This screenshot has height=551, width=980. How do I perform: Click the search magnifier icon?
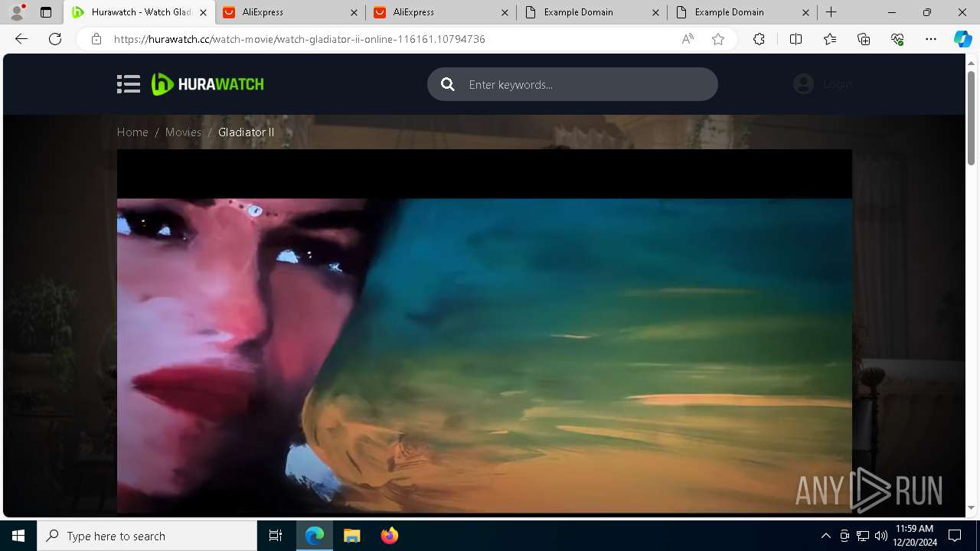coord(448,84)
